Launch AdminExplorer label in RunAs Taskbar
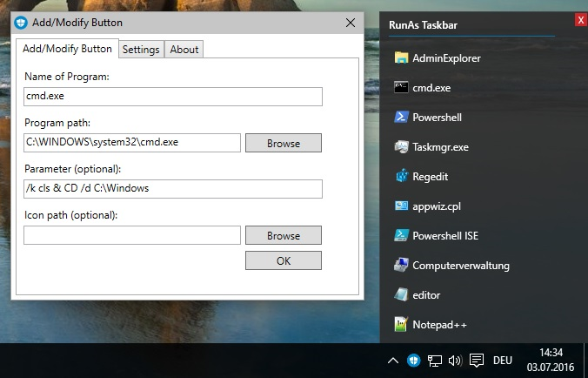Image resolution: width=588 pixels, height=378 pixels. pos(446,58)
